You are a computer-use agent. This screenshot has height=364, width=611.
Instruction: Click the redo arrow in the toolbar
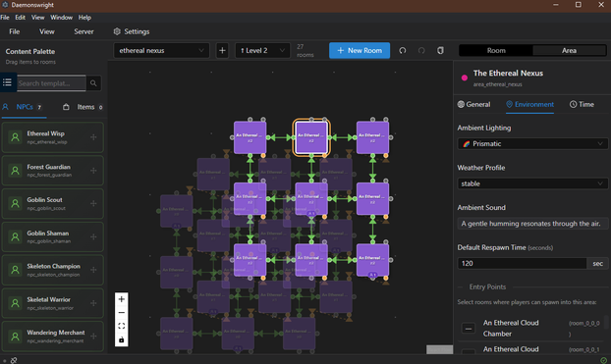421,51
